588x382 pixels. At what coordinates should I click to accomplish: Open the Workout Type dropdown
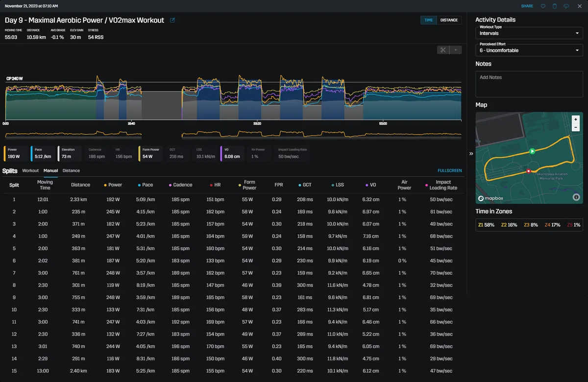(529, 33)
